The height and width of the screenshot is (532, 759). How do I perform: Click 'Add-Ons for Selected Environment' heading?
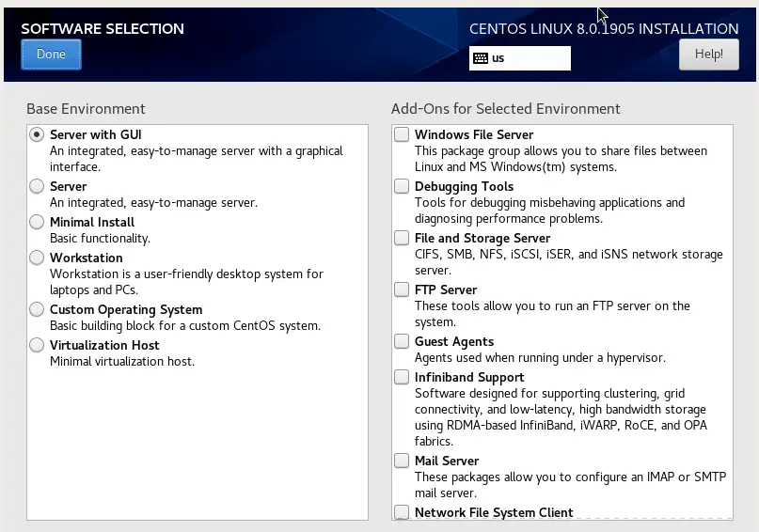(x=505, y=109)
